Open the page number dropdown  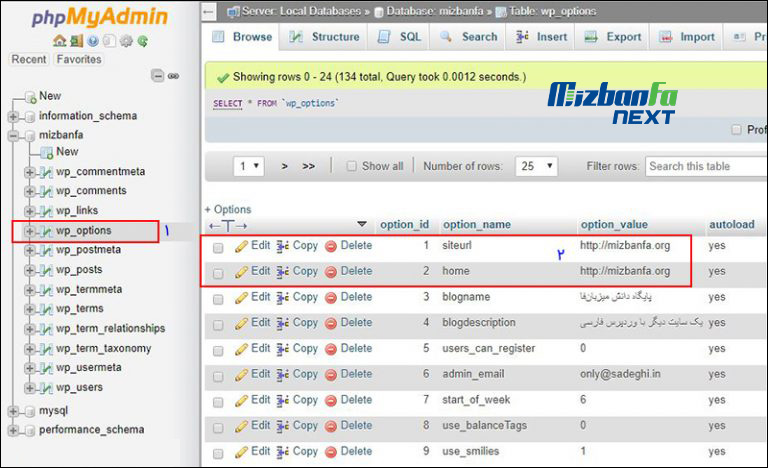point(249,166)
